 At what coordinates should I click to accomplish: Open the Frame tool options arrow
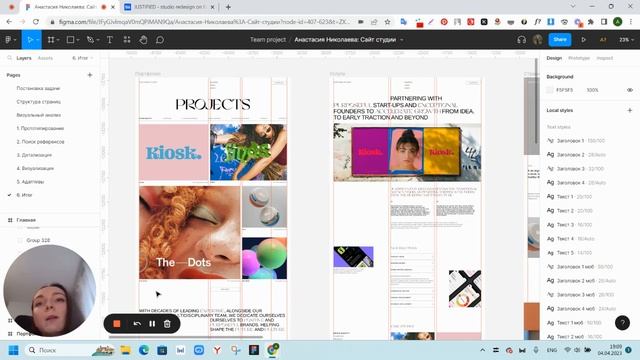[58, 40]
